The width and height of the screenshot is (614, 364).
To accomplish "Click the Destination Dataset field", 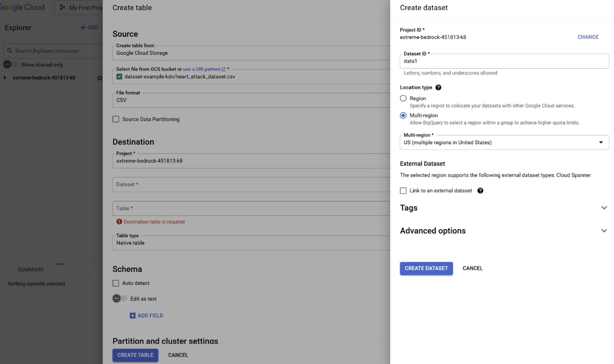I will coord(251,185).
